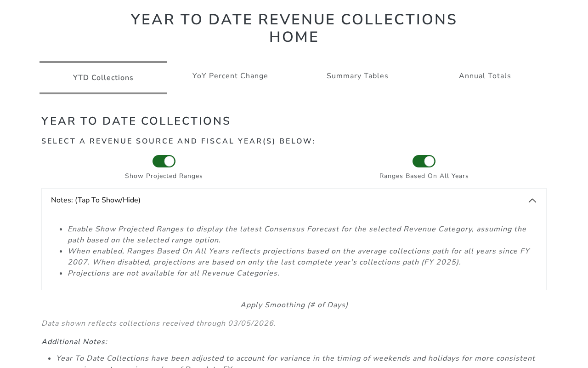Click the Year To Date Revenue Collections Home title
The width and height of the screenshot is (588, 368).
pyautogui.click(x=294, y=29)
